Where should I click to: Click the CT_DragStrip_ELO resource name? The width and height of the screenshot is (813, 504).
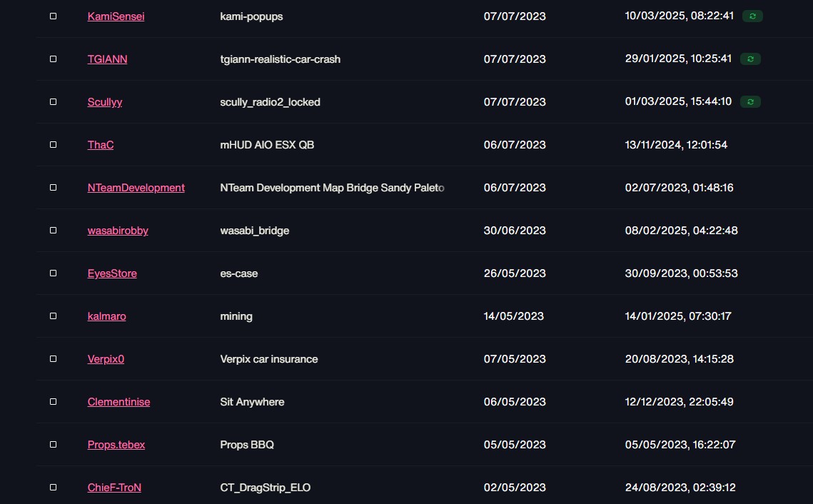[x=266, y=488]
